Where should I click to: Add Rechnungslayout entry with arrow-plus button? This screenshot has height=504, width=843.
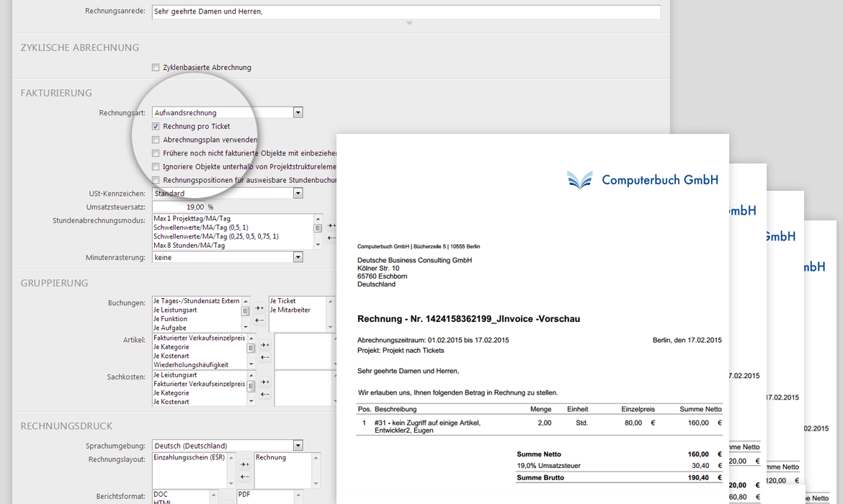click(x=245, y=464)
